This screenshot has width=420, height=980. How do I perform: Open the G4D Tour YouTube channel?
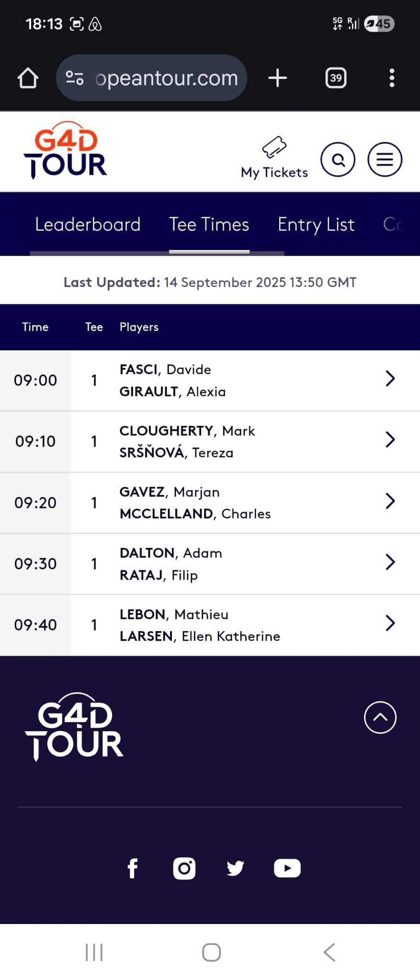(x=287, y=869)
